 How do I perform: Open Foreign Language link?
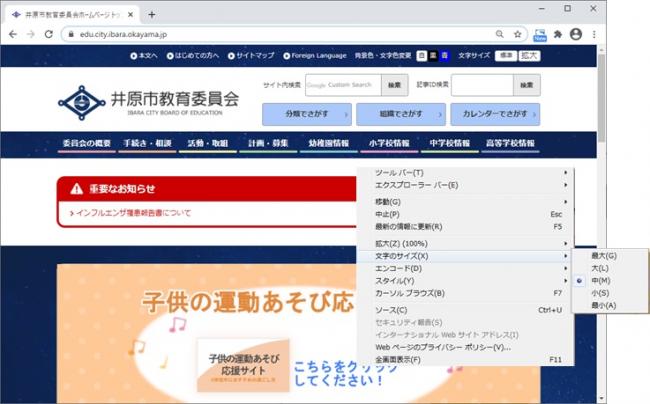(x=315, y=56)
